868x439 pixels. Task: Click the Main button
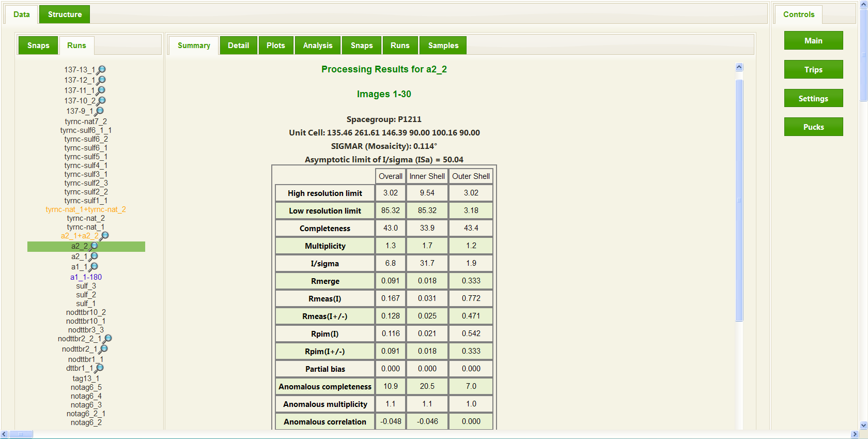[x=813, y=41]
